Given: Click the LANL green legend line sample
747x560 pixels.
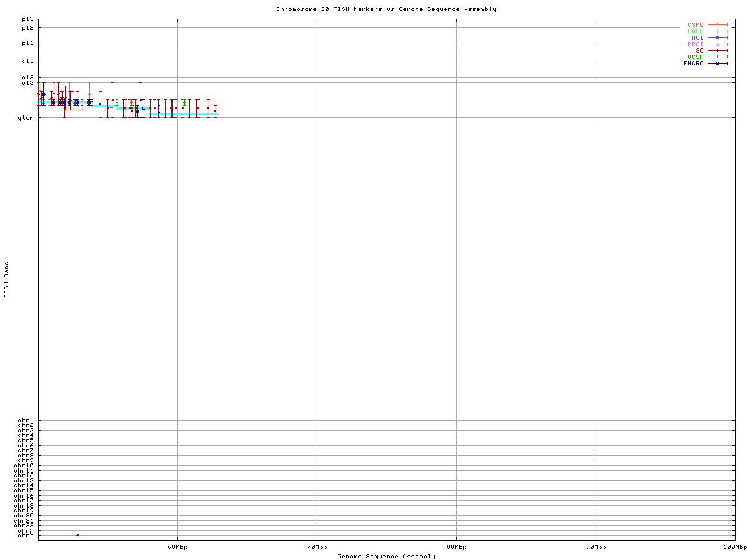Looking at the screenshot, I should tap(717, 32).
